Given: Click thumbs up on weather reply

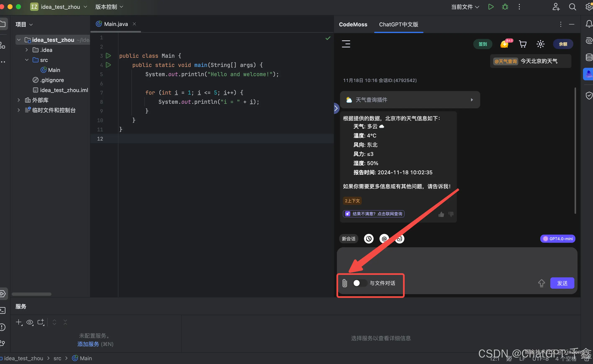Looking at the screenshot, I should (441, 214).
